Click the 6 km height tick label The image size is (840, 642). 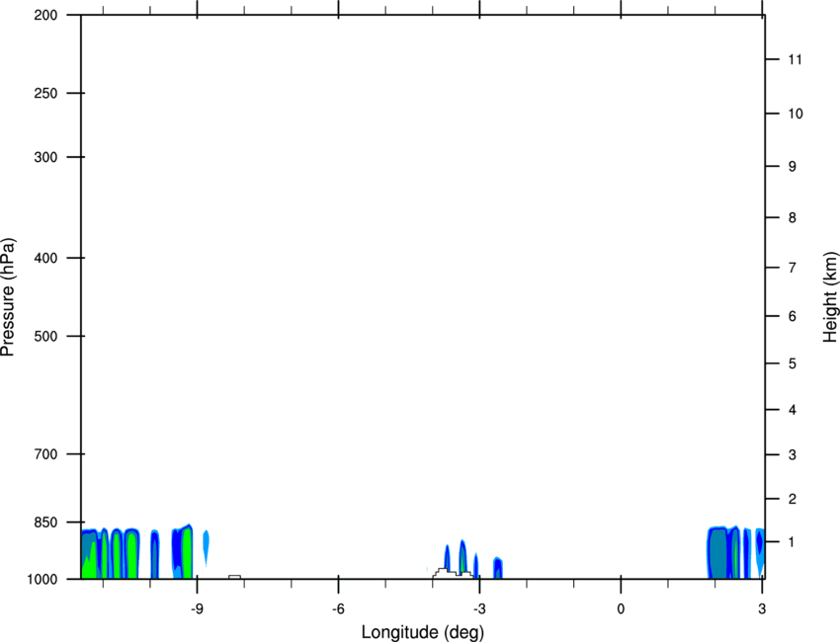[793, 316]
